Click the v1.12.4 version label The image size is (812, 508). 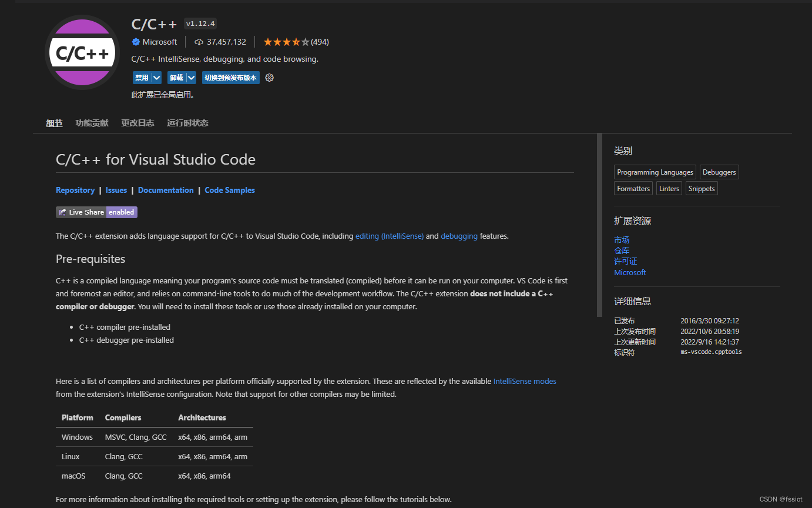pyautogui.click(x=200, y=24)
